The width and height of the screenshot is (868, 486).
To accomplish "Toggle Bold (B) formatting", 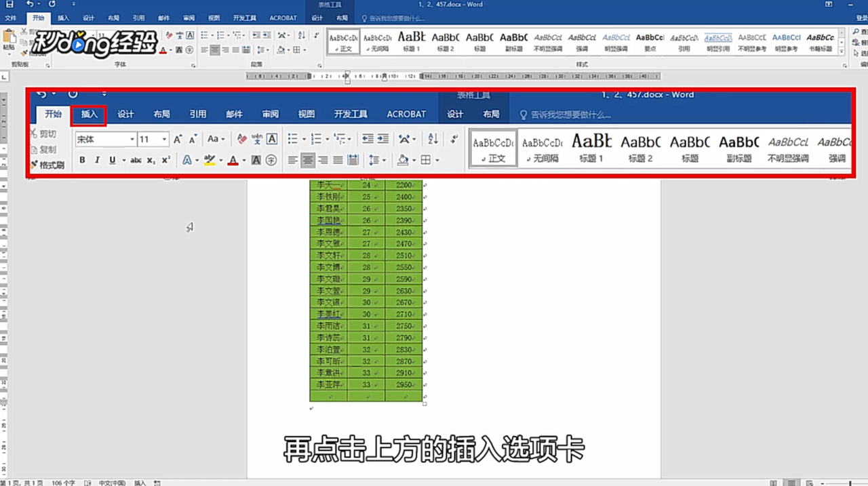I will coord(82,161).
